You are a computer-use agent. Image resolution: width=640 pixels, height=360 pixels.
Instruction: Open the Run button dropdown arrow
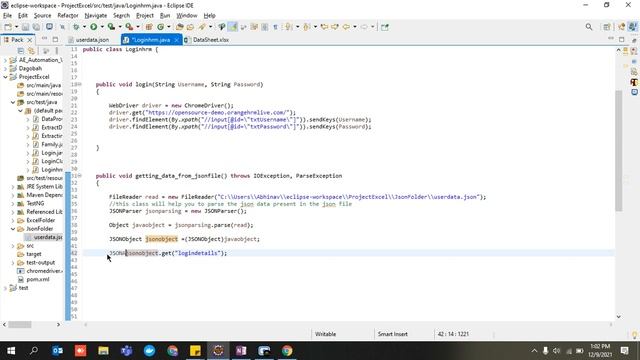coord(102,27)
